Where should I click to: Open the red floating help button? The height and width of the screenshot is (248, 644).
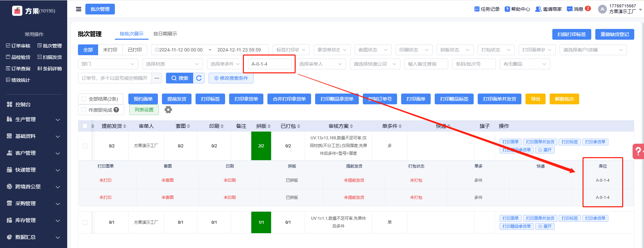(x=638, y=151)
